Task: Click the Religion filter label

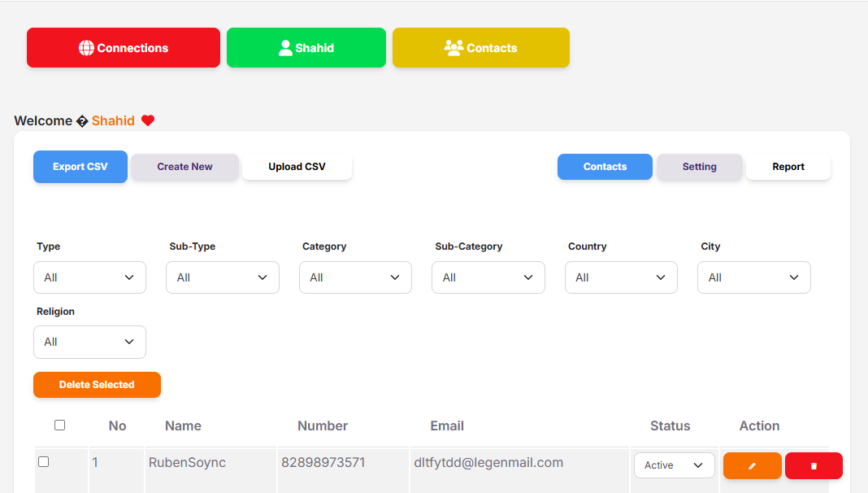Action: click(x=55, y=312)
